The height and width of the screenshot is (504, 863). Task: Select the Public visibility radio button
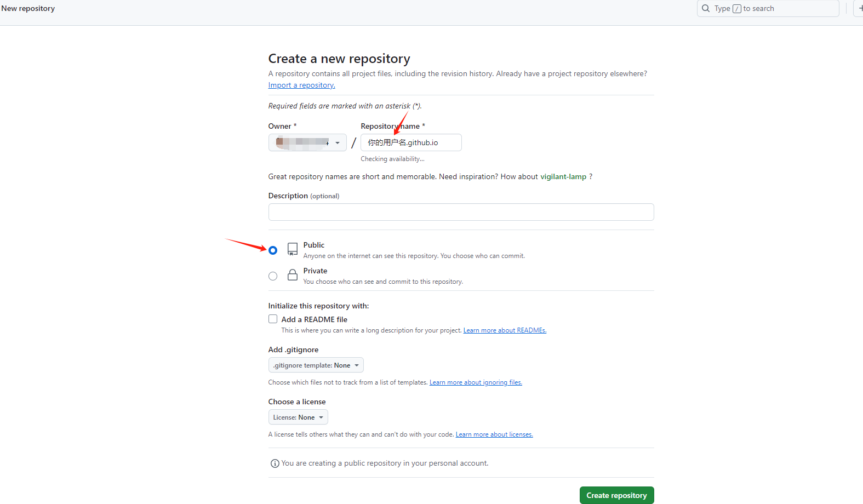[x=273, y=250]
